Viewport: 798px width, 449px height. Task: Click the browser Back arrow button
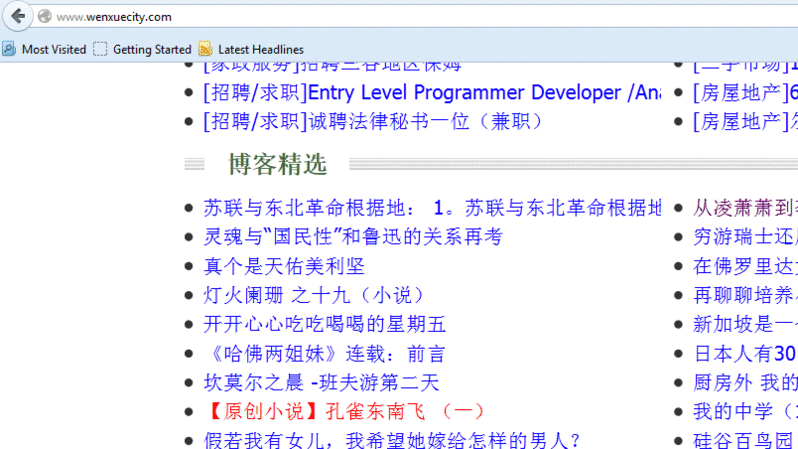[17, 16]
